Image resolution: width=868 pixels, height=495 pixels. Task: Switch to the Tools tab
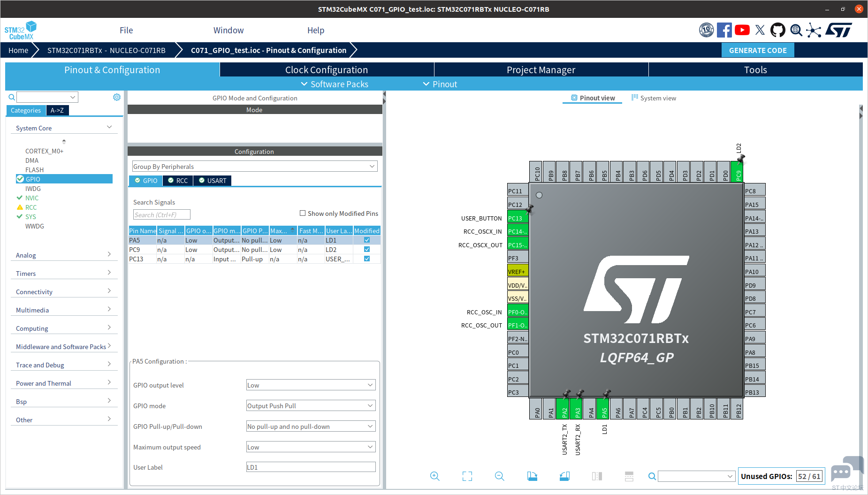tap(755, 69)
